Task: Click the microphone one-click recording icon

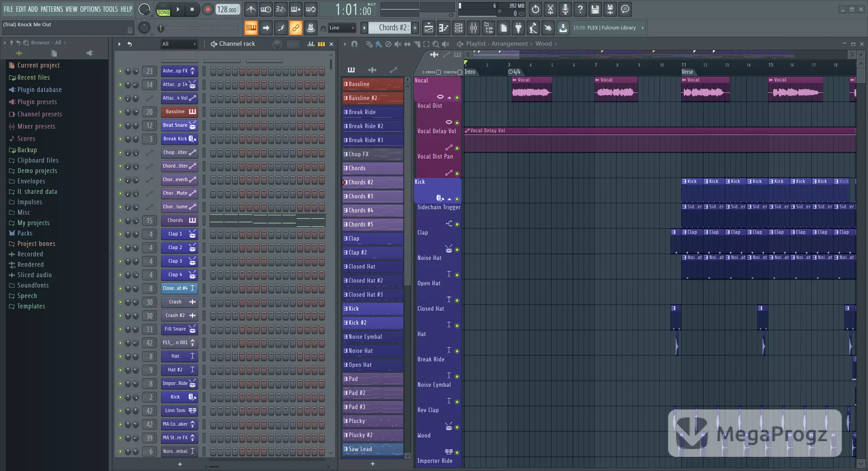Action: pyautogui.click(x=565, y=9)
